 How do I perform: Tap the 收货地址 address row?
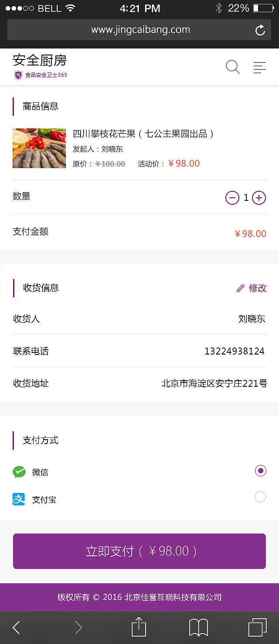point(139,384)
